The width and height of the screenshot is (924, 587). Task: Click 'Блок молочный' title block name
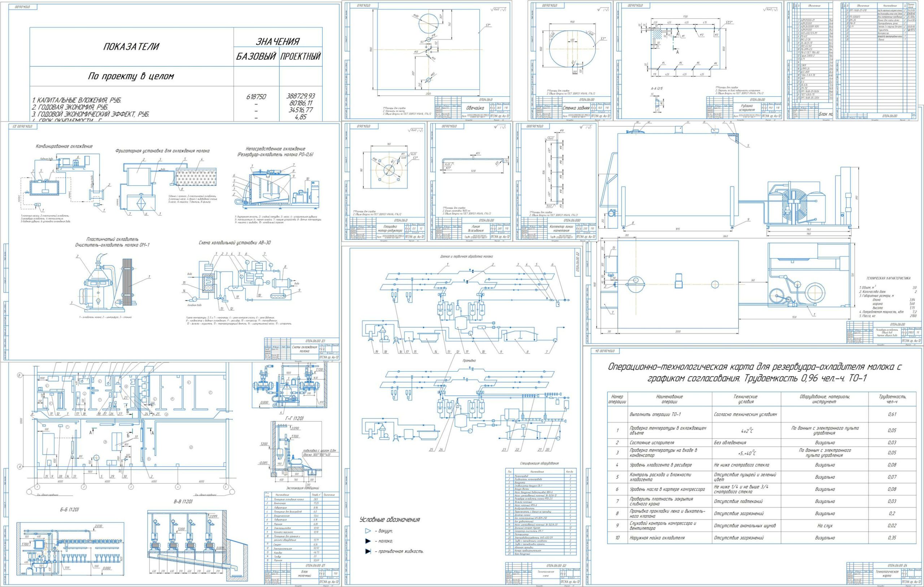(304, 574)
